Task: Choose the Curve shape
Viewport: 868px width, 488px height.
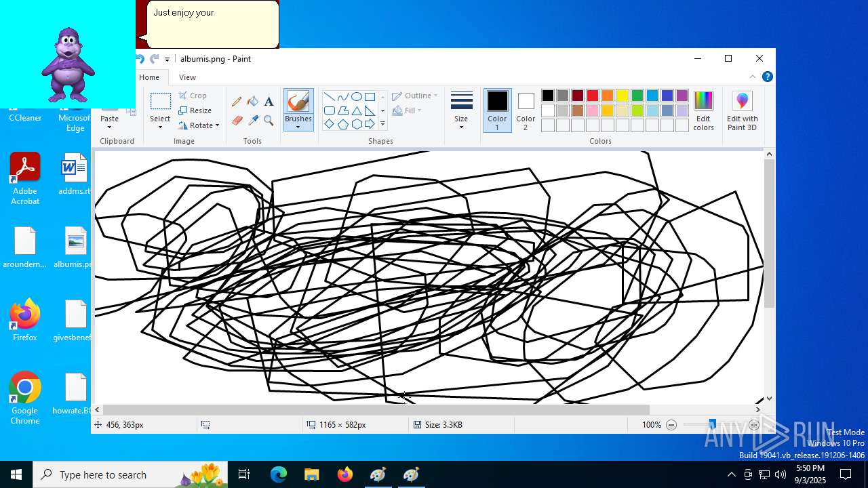Action: [x=342, y=97]
